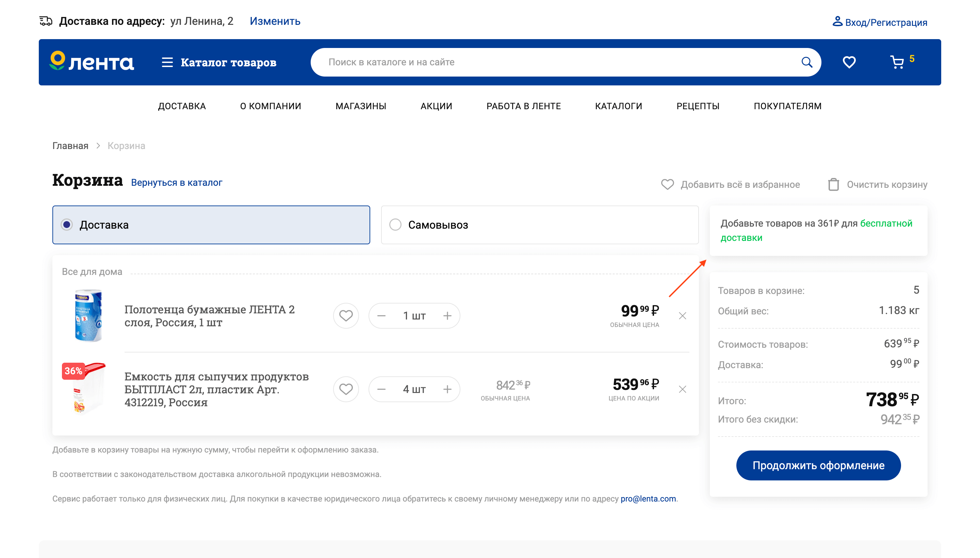Viewport: 980px width, 558px height.
Task: Increase Емкость для сыпучих quantity
Action: 447,389
